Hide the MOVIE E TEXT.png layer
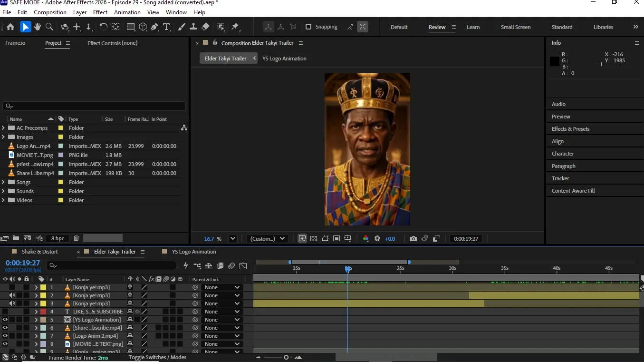This screenshot has width=644, height=362. tap(5, 344)
